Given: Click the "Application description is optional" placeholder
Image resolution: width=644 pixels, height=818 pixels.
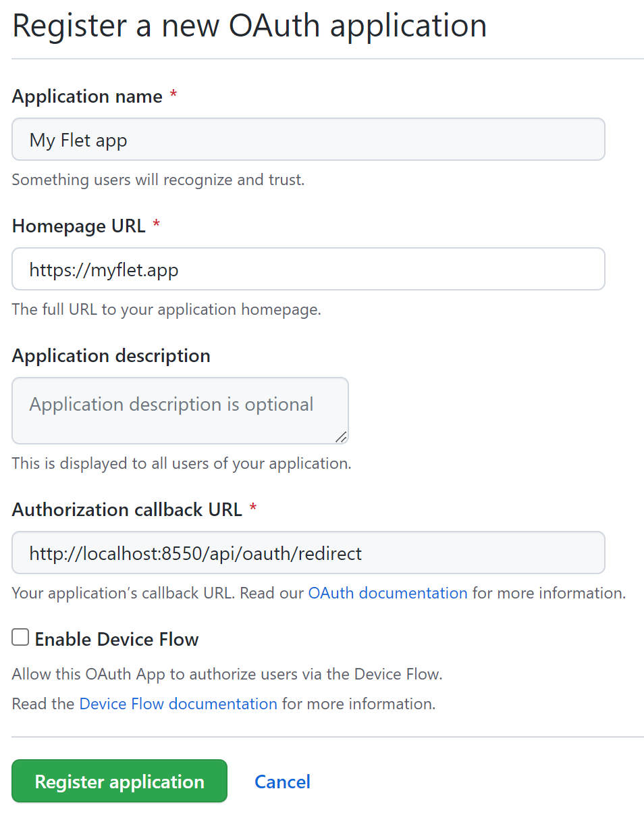Looking at the screenshot, I should (x=171, y=403).
